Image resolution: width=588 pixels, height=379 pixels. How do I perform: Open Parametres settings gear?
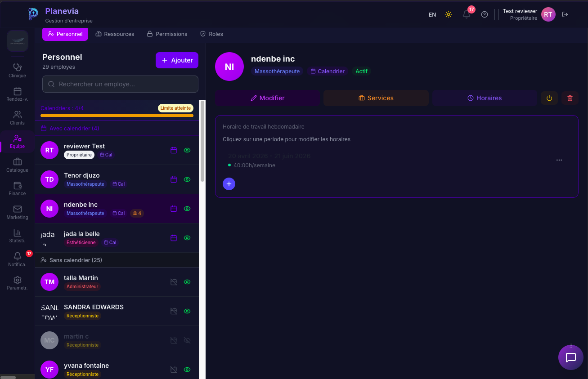point(17,283)
